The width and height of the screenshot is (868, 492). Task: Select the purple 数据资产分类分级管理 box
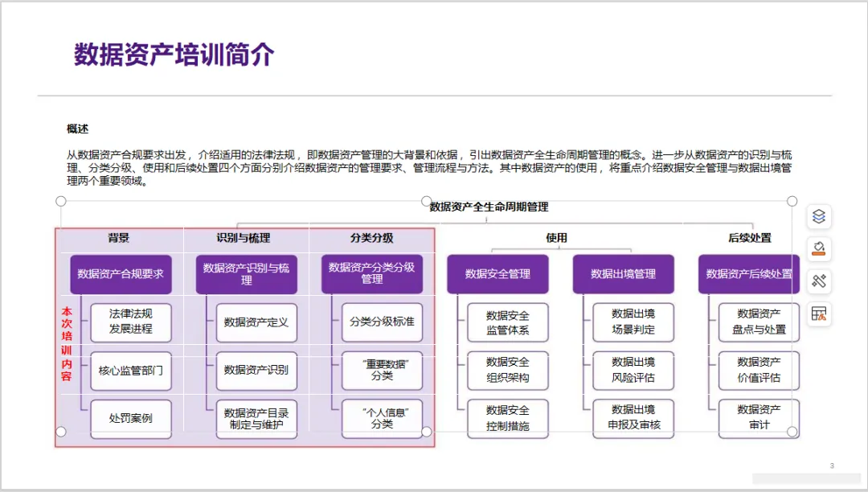(372, 273)
